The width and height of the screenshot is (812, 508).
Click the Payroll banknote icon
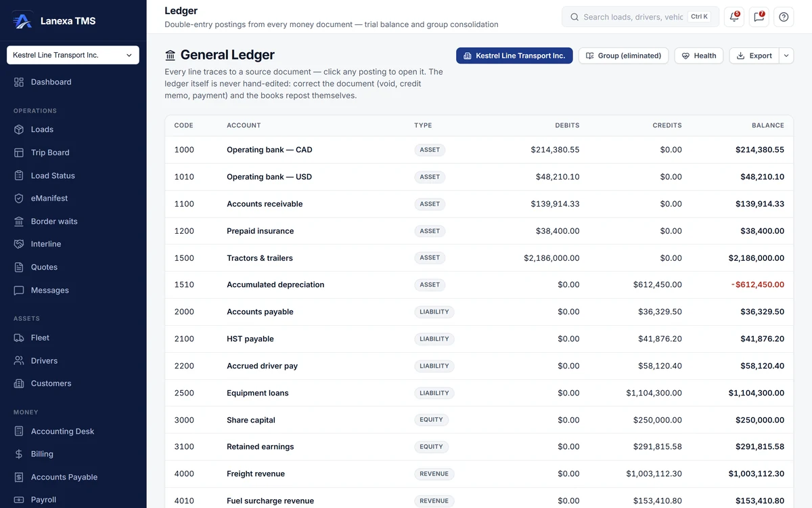[x=19, y=500]
